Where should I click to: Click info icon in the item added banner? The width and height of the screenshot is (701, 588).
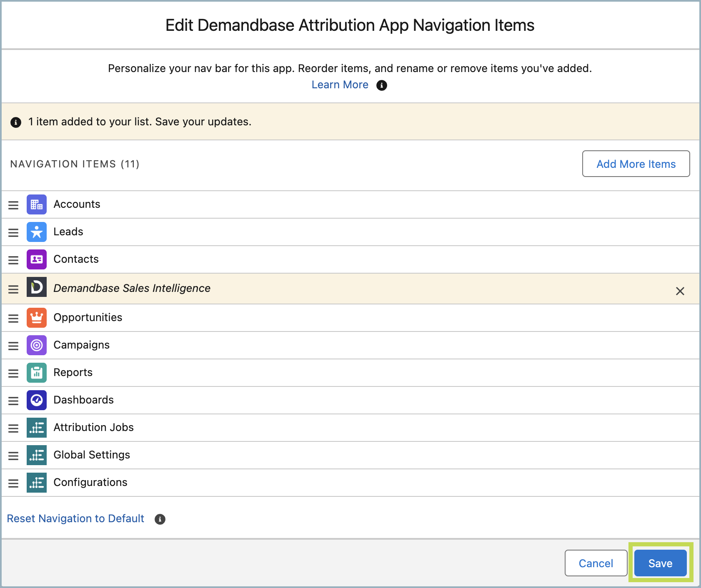[16, 122]
